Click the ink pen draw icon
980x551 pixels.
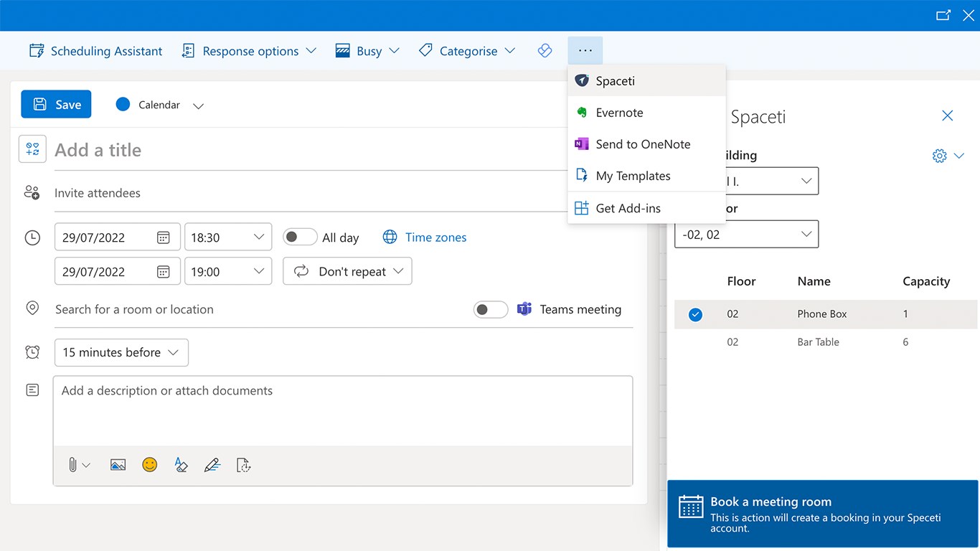[x=212, y=465]
